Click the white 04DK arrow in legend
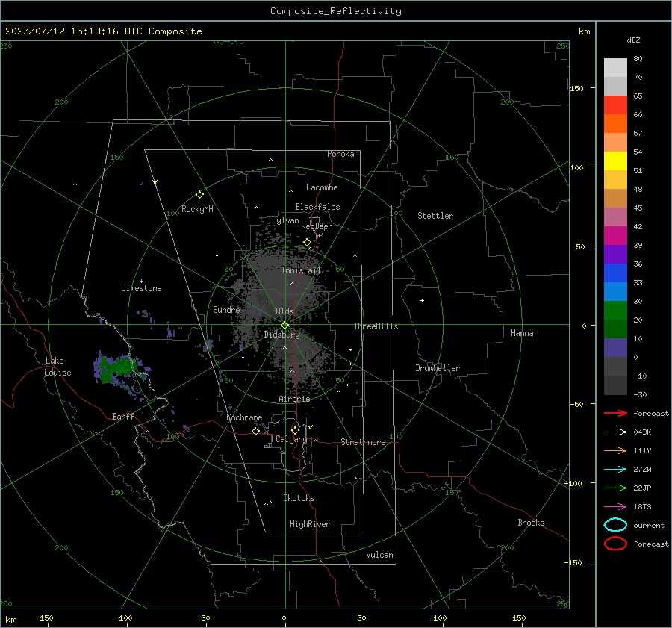 [615, 432]
